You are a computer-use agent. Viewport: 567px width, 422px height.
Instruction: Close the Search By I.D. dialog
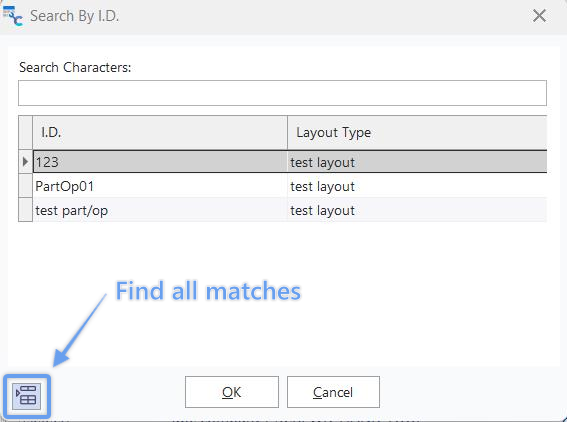tap(539, 16)
